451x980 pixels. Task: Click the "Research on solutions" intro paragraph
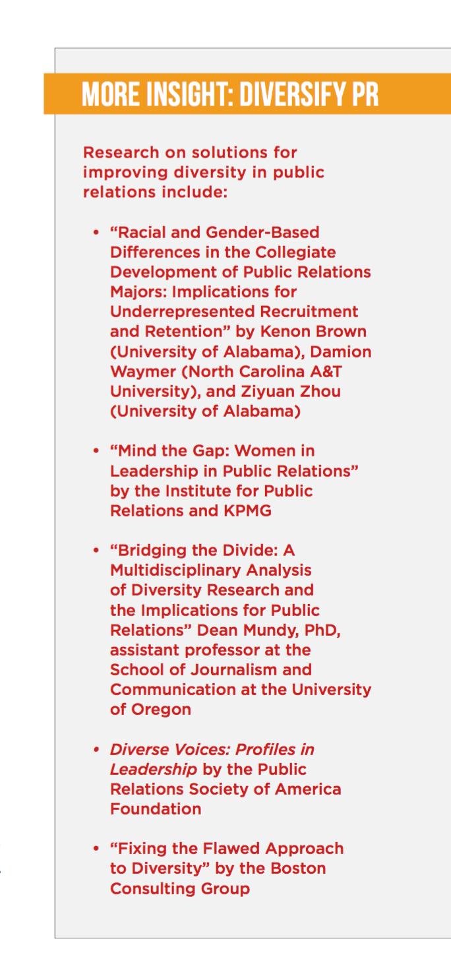click(x=203, y=172)
